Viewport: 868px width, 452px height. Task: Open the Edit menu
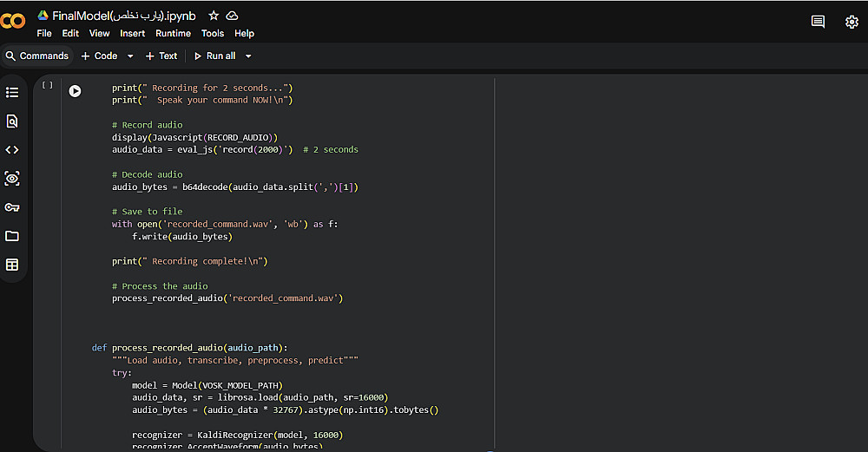click(70, 33)
